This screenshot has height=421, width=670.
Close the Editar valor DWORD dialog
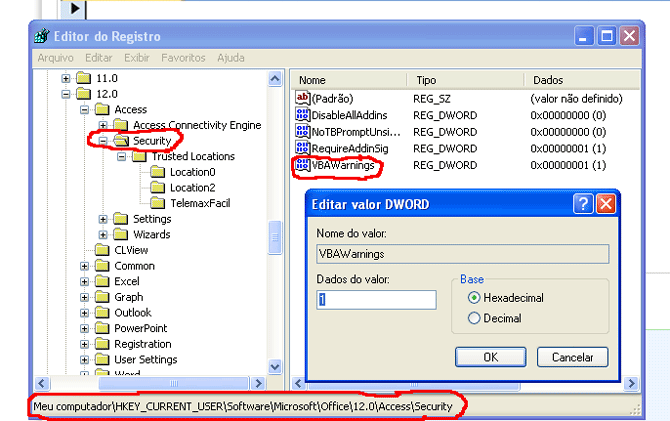[x=606, y=204]
